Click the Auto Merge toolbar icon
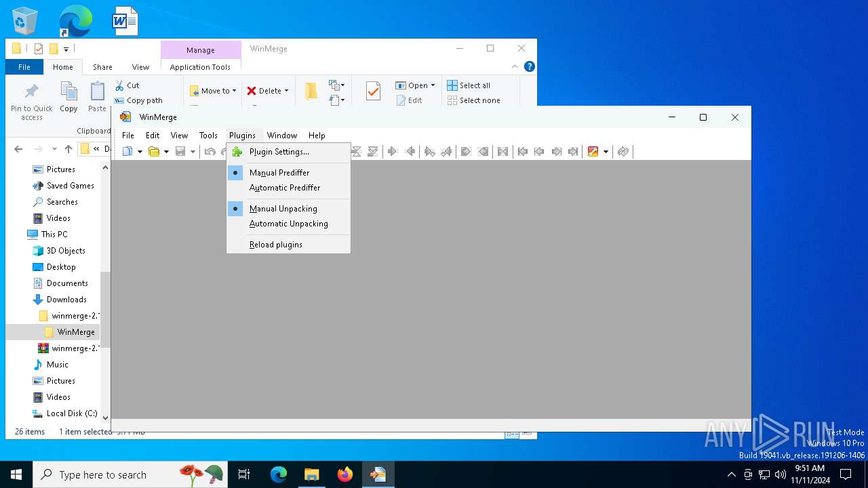Image resolution: width=868 pixels, height=488 pixels. (x=502, y=152)
